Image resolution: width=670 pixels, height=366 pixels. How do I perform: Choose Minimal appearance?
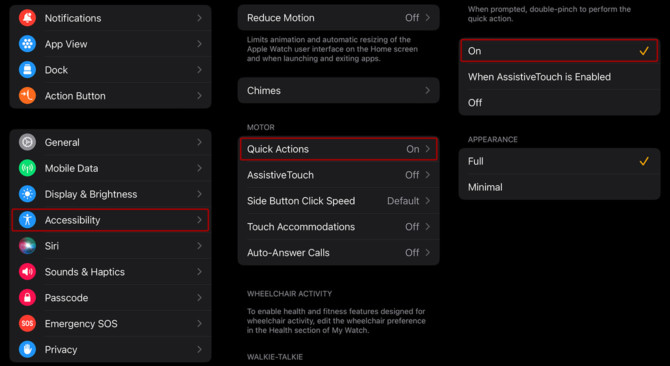(x=559, y=187)
